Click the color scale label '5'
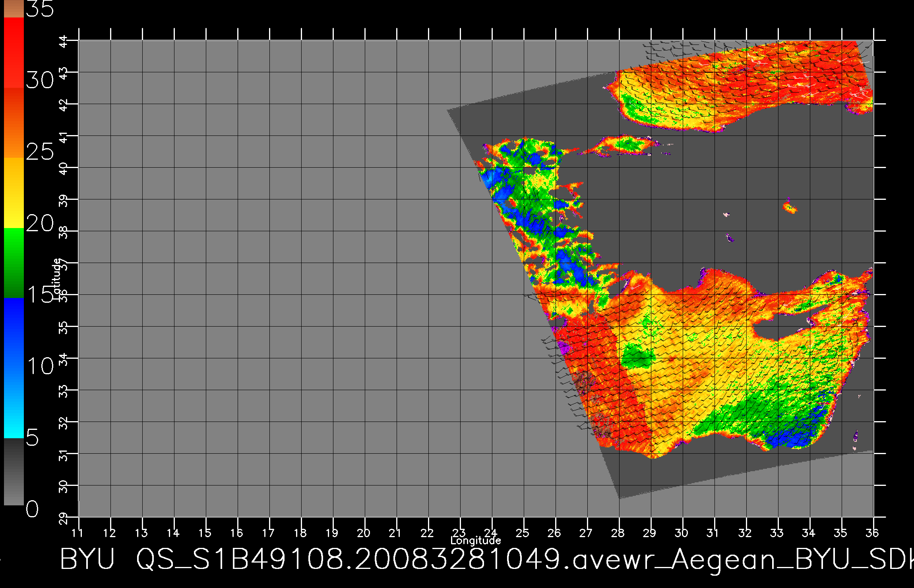This screenshot has width=914, height=588. [33, 438]
